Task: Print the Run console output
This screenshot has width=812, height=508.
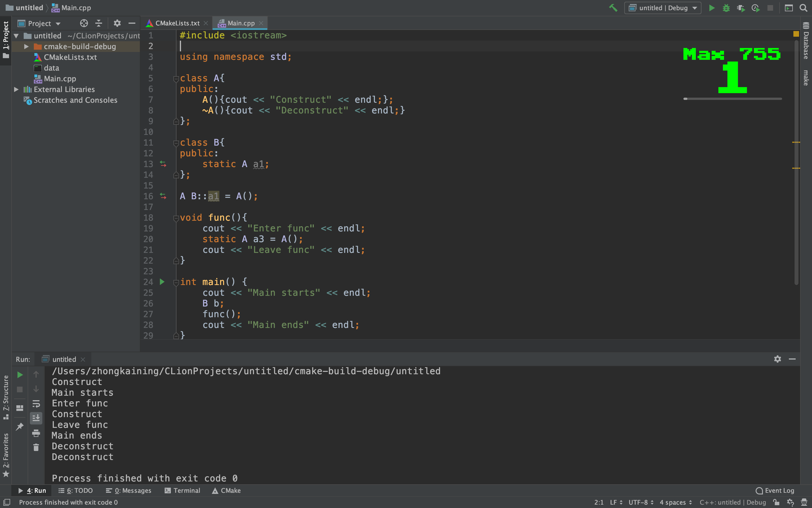Action: pos(36,433)
